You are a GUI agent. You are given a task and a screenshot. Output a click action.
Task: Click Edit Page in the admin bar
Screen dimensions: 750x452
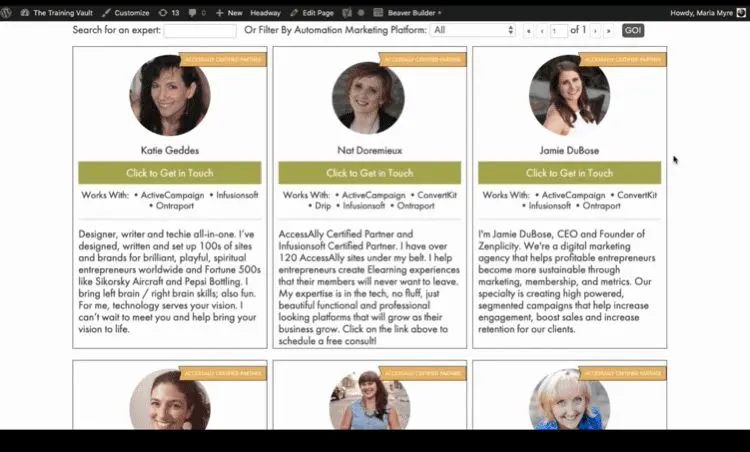312,13
